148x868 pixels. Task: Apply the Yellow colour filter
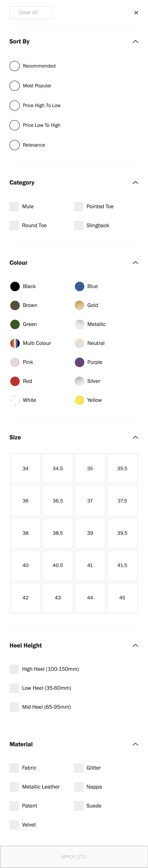click(79, 400)
